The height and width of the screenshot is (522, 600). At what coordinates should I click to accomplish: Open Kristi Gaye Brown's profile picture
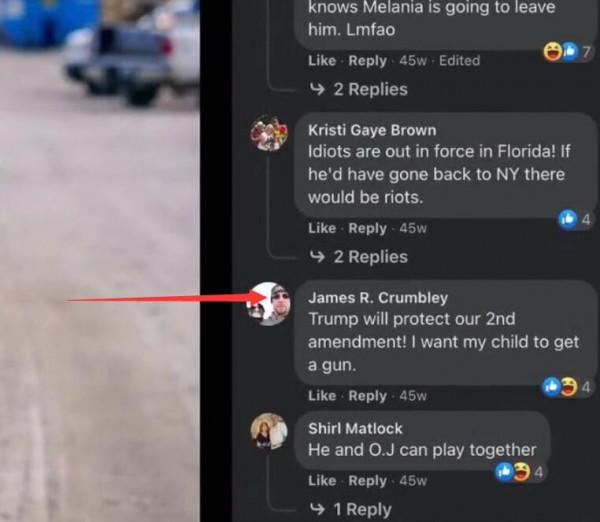[x=269, y=133]
